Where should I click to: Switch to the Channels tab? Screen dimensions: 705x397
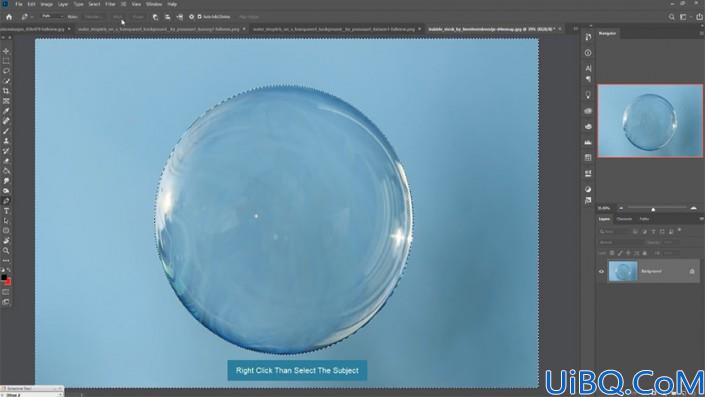pyautogui.click(x=624, y=219)
